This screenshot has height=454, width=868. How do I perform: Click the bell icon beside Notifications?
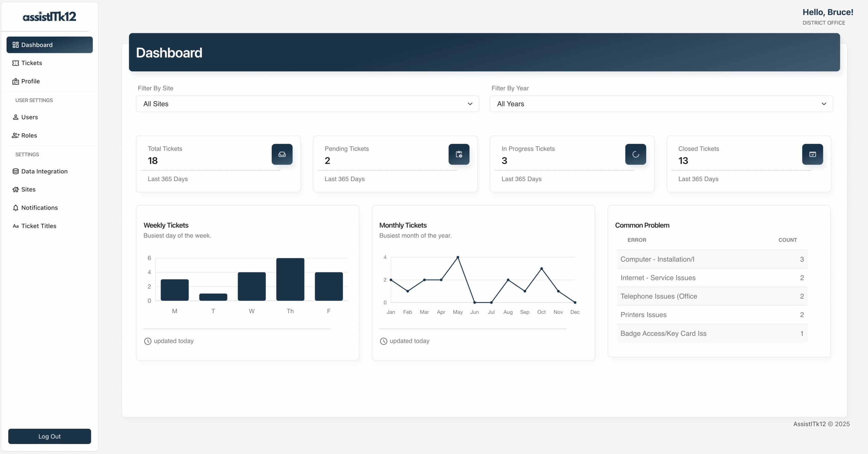(16, 208)
